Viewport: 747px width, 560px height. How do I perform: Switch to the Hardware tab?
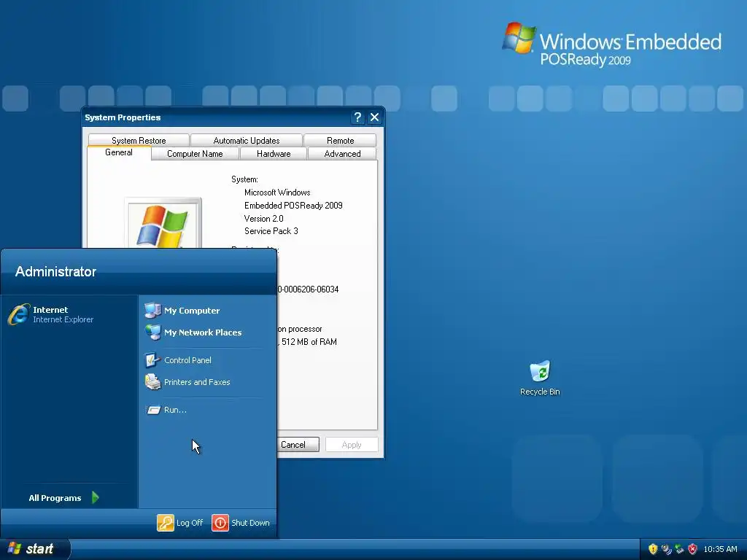click(274, 154)
